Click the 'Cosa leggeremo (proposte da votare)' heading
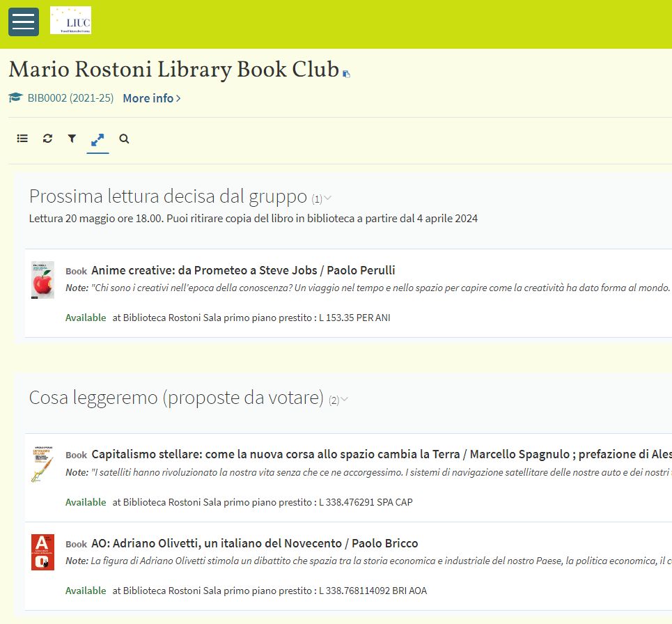The height and width of the screenshot is (624, 672). tap(176, 398)
